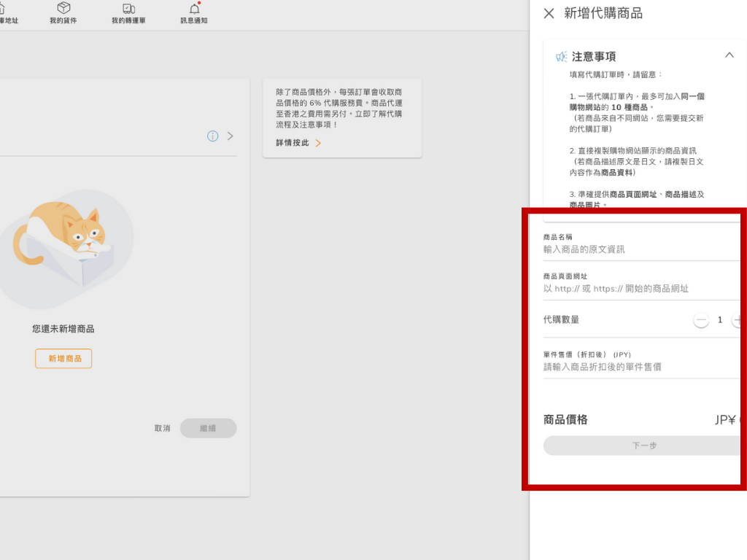Open the 我的貨件 package icon
The width and height of the screenshot is (747, 560).
click(x=63, y=9)
